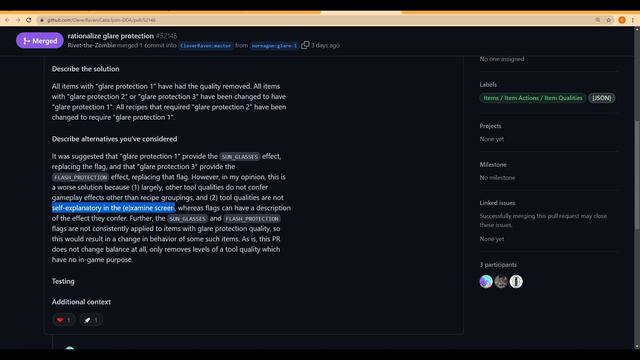Click the scrollbar down arrow
Viewport: 640px width, 360px height.
637,347
